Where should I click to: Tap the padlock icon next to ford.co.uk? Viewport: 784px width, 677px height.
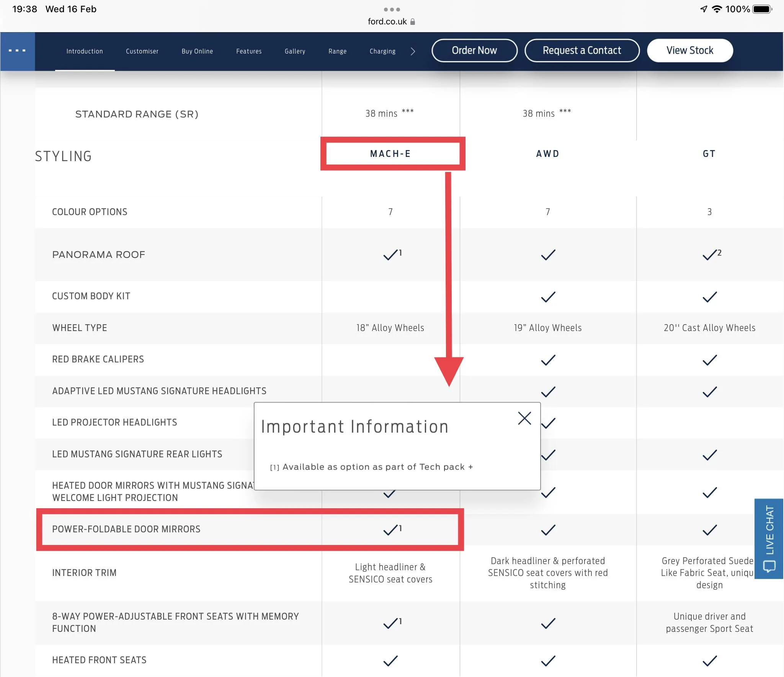click(412, 21)
